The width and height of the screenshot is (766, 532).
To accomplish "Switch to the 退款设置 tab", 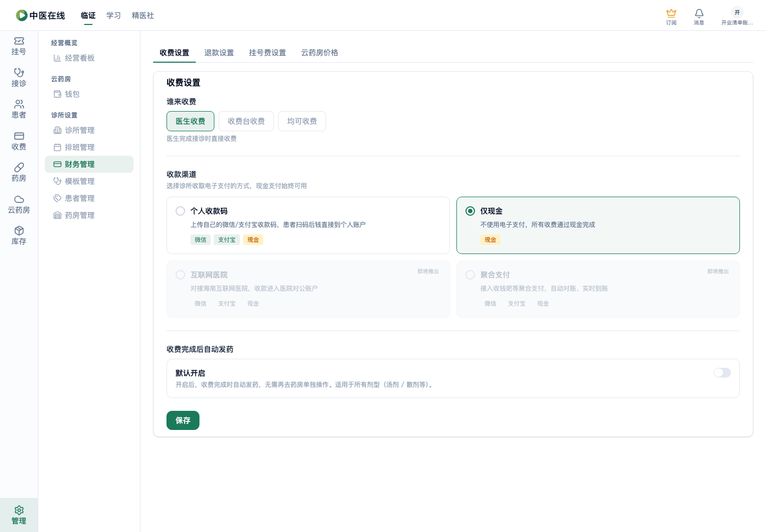I will [x=219, y=53].
